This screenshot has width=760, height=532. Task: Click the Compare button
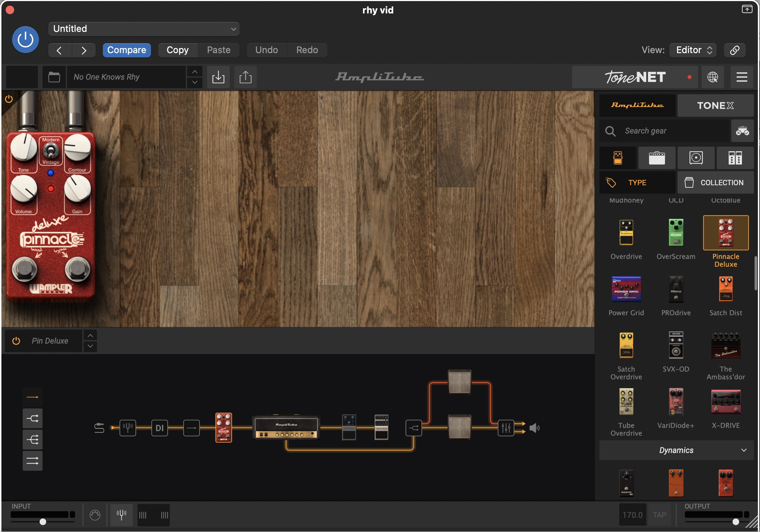coord(127,50)
